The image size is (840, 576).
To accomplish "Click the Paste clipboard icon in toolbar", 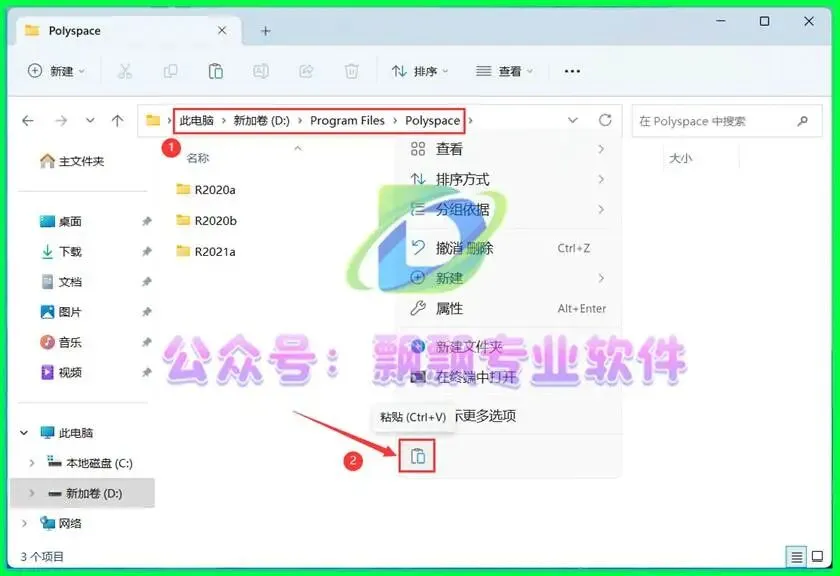I will point(215,71).
